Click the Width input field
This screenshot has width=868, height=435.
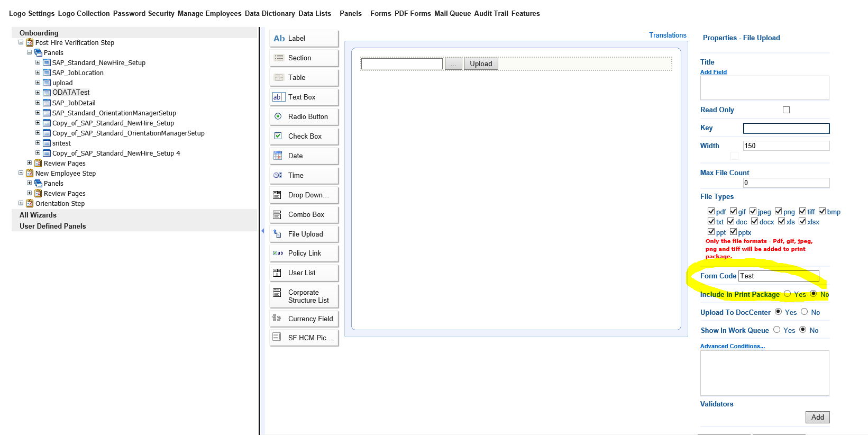(x=787, y=146)
